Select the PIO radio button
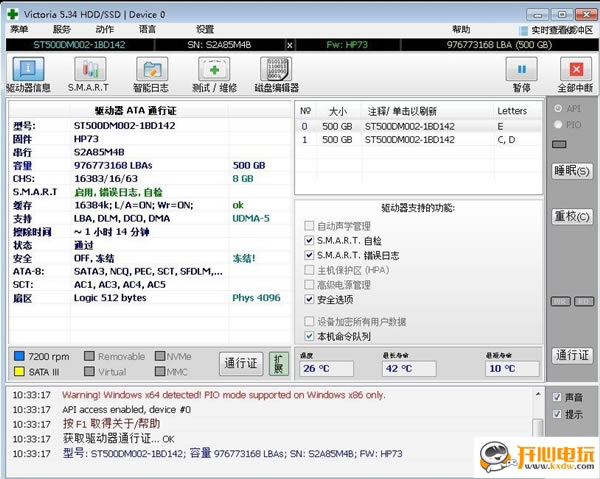 tap(558, 124)
